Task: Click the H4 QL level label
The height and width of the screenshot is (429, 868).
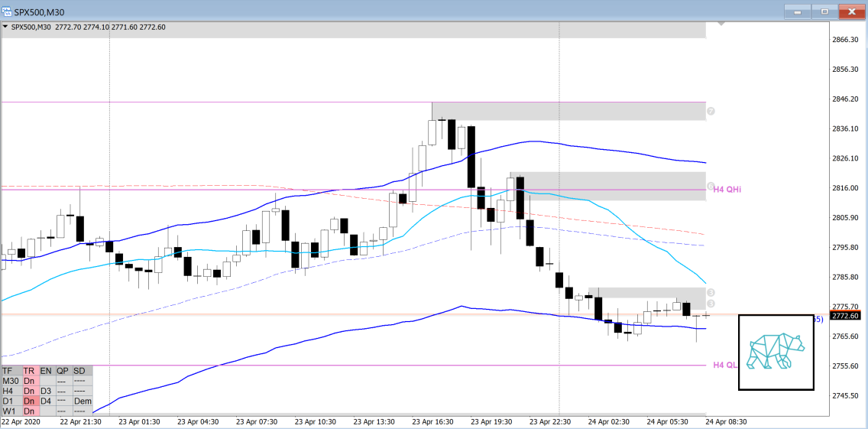Action: (x=725, y=365)
